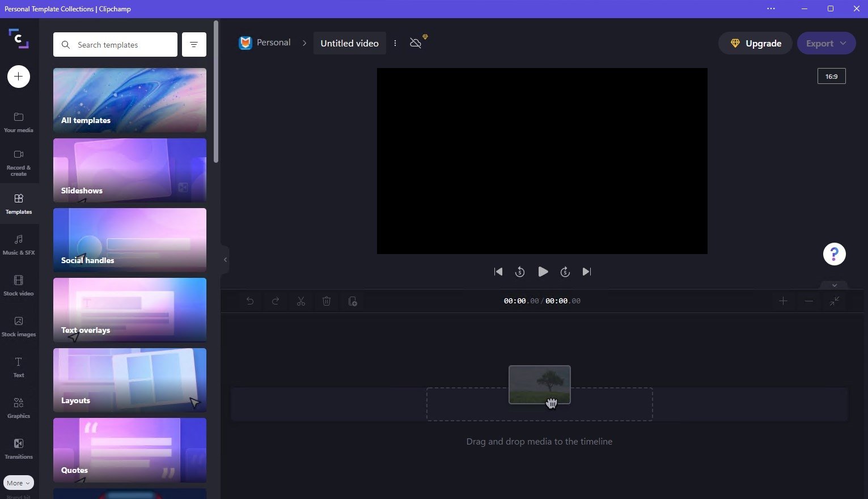Skip forward five seconds
Screen dimensions: 868x499
point(565,272)
